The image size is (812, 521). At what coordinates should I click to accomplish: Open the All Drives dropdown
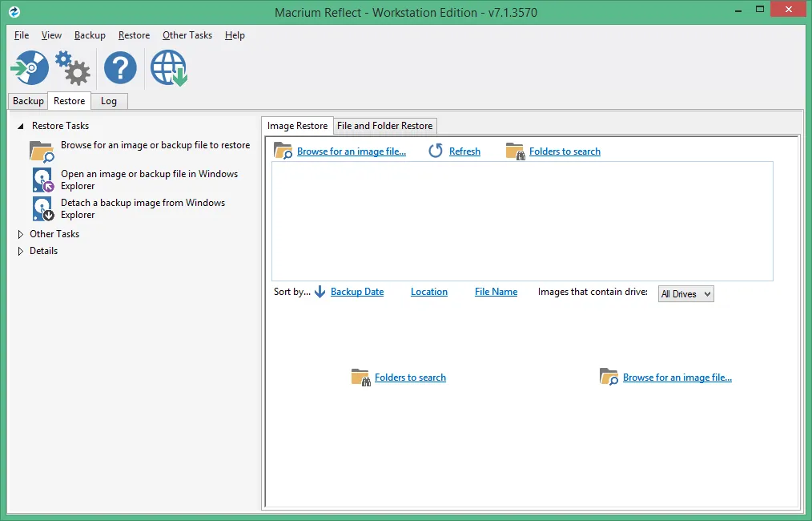click(685, 294)
